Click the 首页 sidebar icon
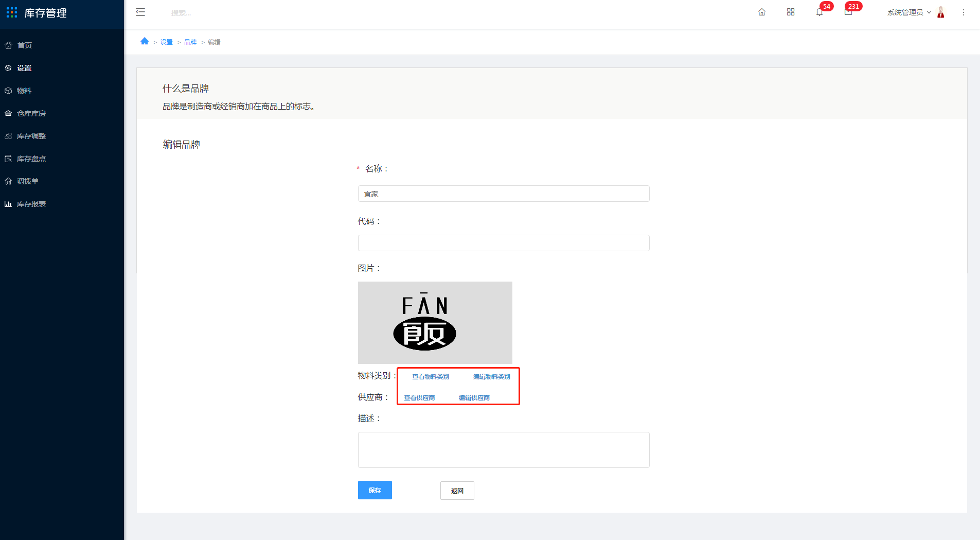 [x=8, y=45]
